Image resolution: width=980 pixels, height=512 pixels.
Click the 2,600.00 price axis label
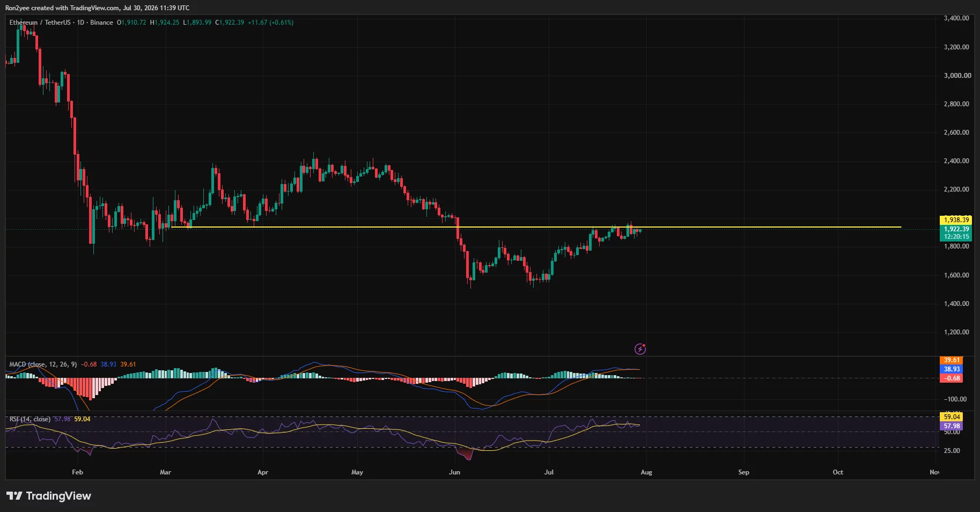point(956,133)
